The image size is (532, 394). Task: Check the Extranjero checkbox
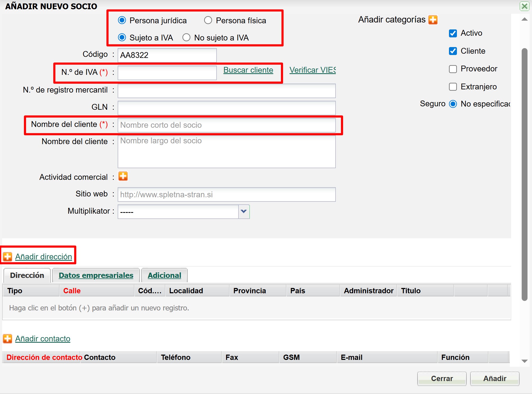(453, 87)
